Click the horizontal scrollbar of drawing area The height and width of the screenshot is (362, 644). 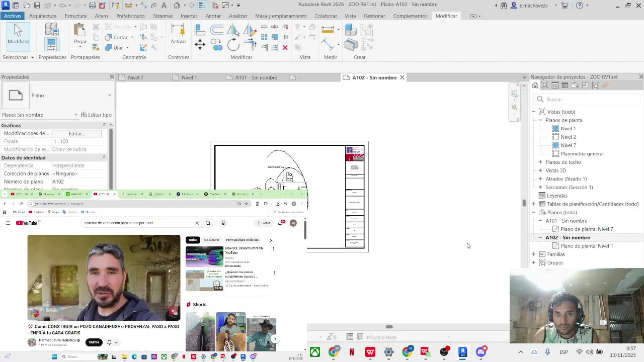[x=389, y=327]
